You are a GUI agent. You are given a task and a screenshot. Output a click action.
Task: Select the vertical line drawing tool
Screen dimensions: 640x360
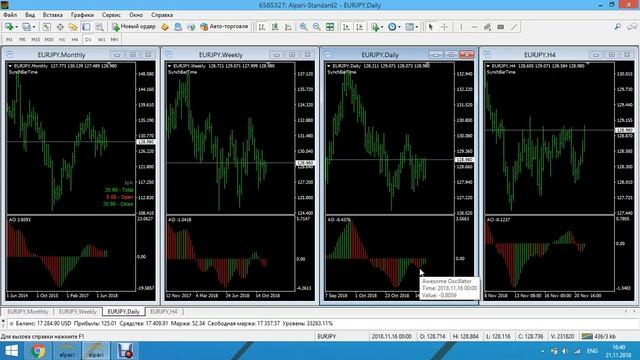tap(461, 27)
